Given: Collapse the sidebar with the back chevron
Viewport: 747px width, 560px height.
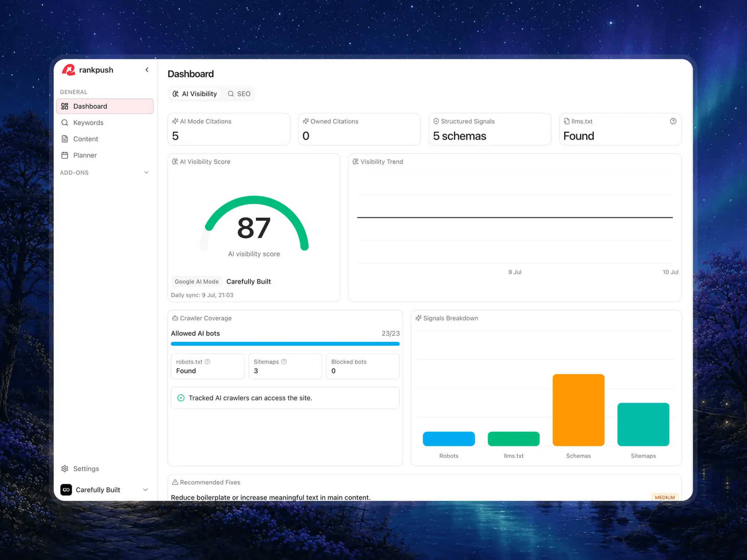Looking at the screenshot, I should [147, 70].
